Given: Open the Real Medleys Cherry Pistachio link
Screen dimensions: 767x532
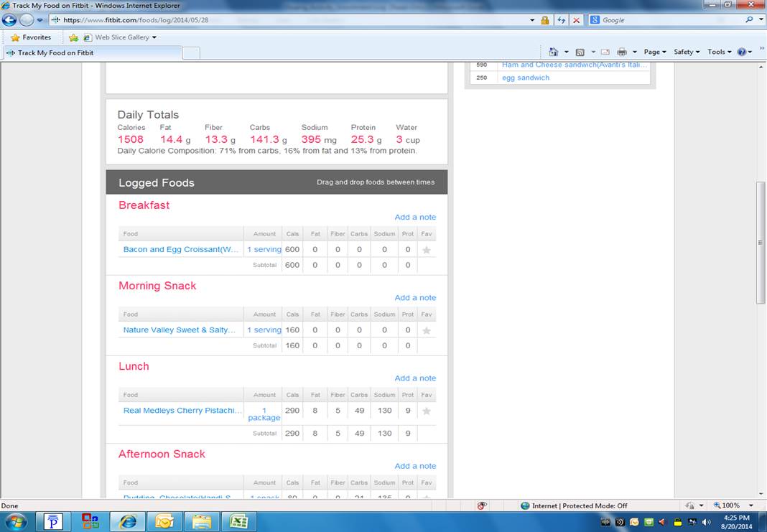Looking at the screenshot, I should (182, 411).
